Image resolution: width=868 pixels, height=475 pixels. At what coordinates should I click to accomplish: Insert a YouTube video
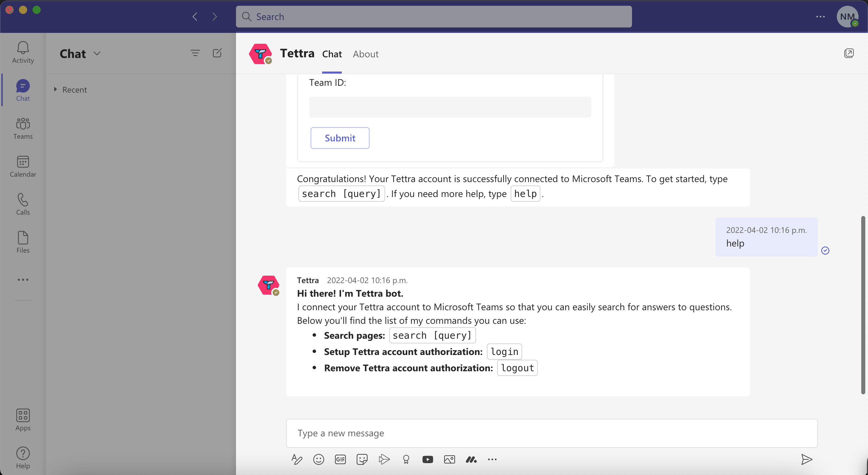pyautogui.click(x=428, y=459)
